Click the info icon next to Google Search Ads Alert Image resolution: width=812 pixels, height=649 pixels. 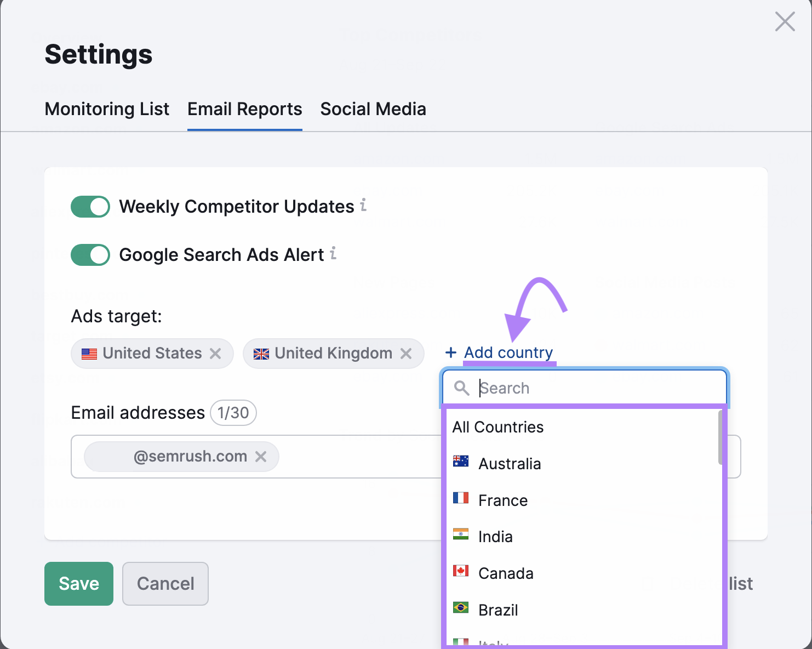coord(334,254)
